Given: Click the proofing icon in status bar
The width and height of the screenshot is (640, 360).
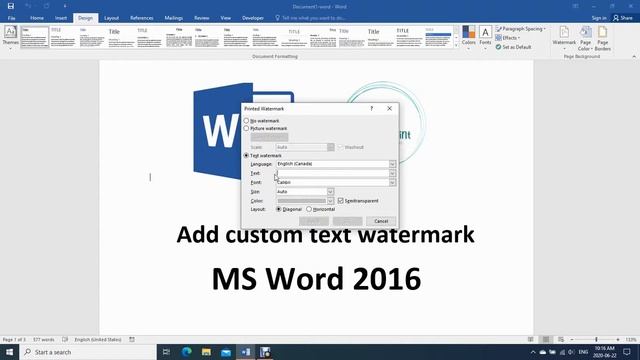Looking at the screenshot, I should [x=65, y=340].
